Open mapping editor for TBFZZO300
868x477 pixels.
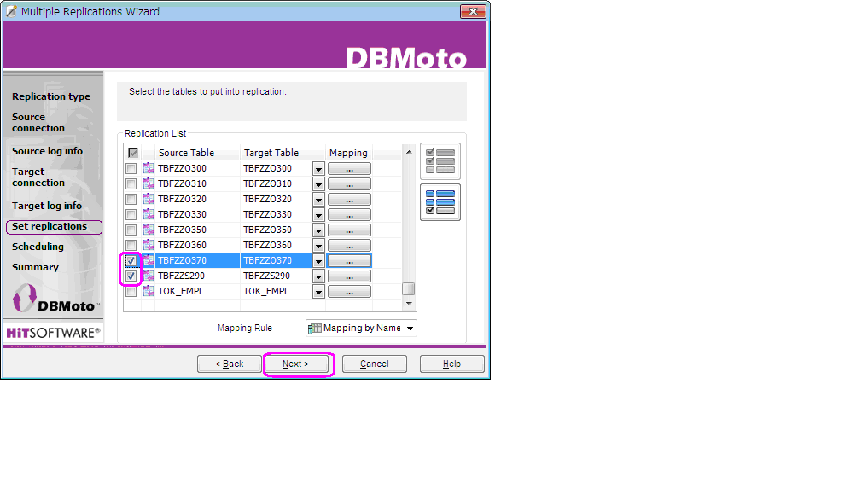(349, 169)
